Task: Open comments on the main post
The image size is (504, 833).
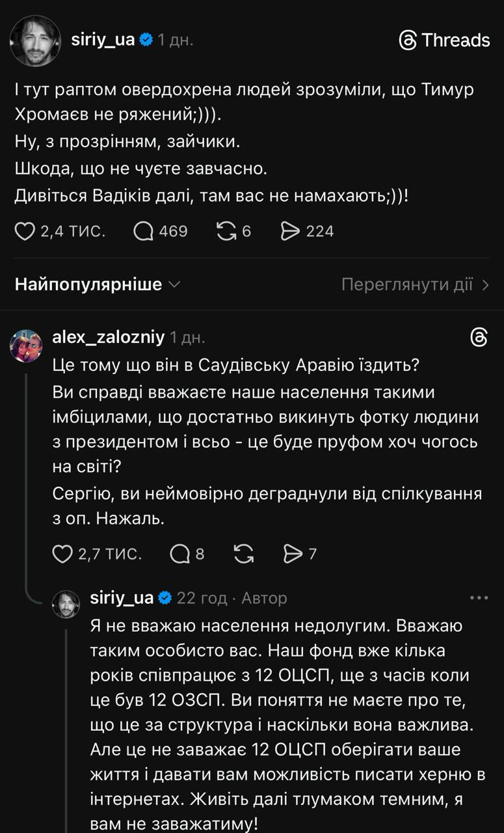Action: pos(143,231)
